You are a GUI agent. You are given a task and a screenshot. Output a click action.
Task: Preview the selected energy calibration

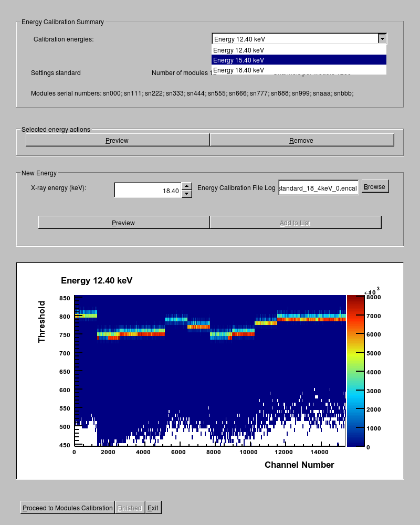117,140
